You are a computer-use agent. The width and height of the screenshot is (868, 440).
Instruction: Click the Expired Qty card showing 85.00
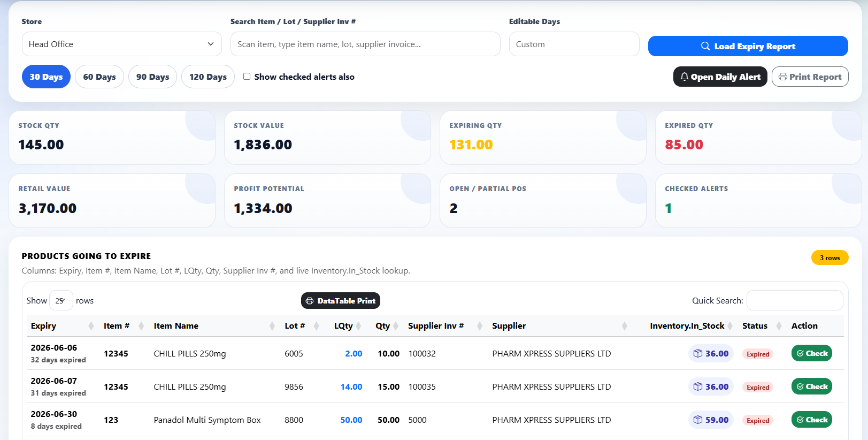pyautogui.click(x=758, y=138)
